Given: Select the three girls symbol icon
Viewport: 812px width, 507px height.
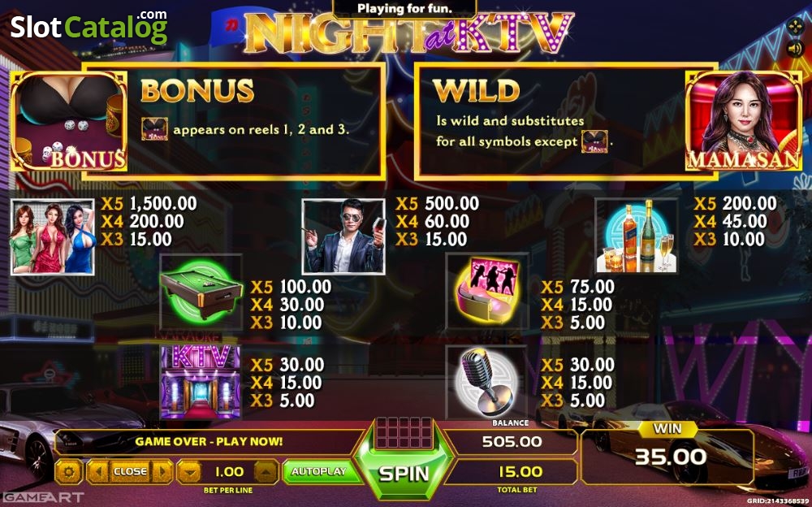Looking at the screenshot, I should click(x=53, y=237).
